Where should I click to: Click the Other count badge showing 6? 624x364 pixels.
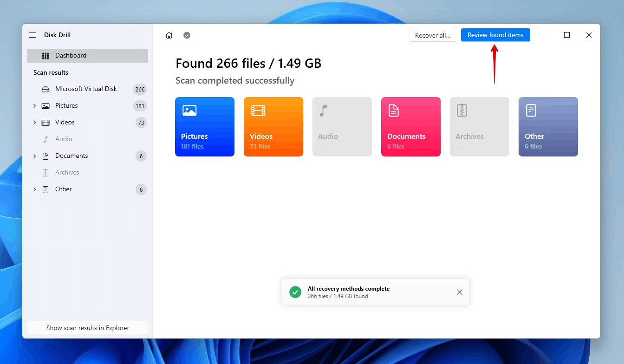[x=141, y=189]
